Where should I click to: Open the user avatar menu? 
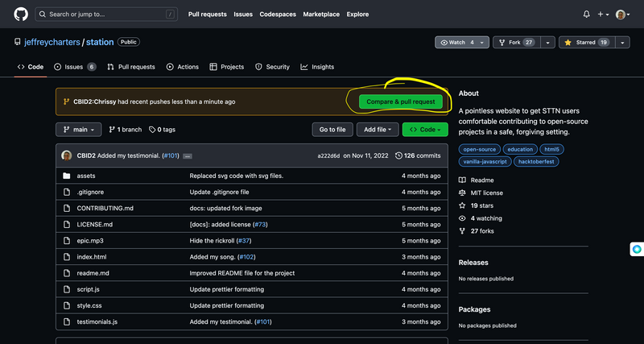click(x=622, y=15)
